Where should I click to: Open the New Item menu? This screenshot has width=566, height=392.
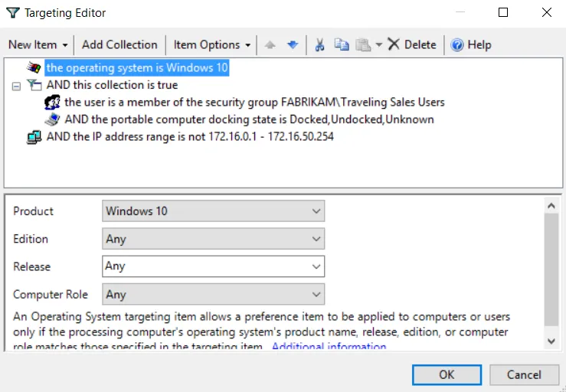(38, 44)
